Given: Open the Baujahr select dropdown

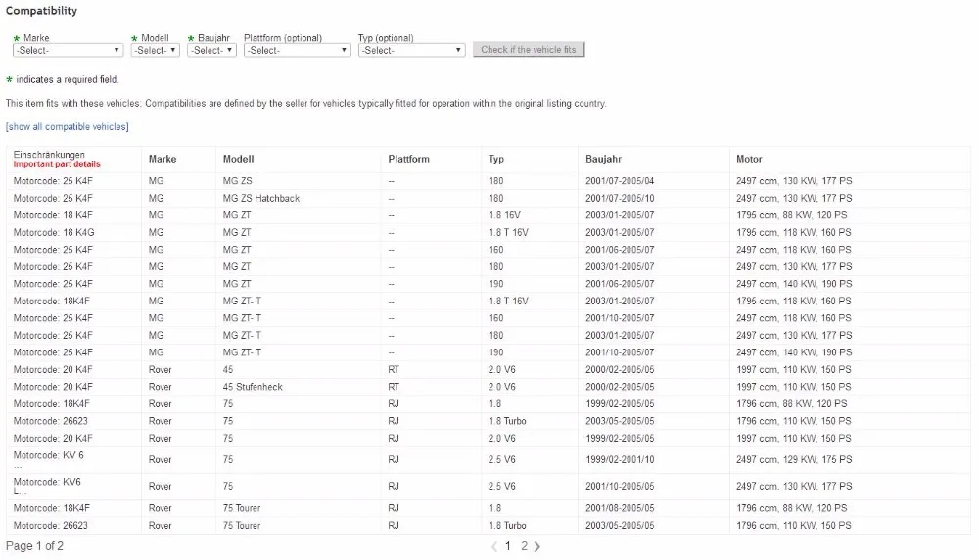Looking at the screenshot, I should point(211,50).
